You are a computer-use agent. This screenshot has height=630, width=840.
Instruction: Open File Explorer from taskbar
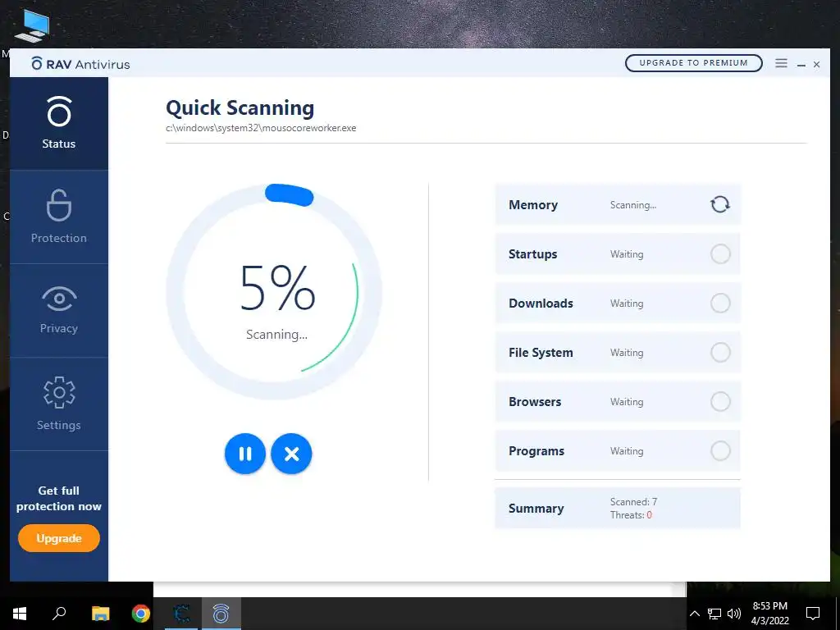click(100, 614)
